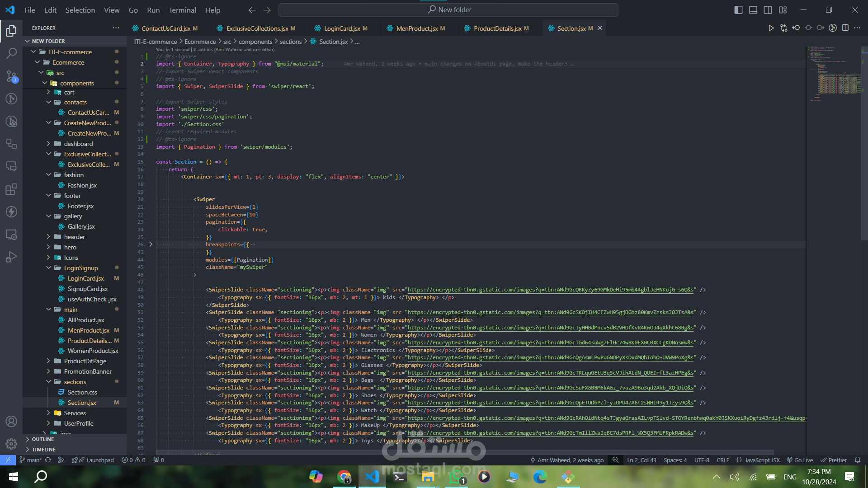Open the Accounts icon in activity bar
This screenshot has height=488, width=868.
[11, 421]
